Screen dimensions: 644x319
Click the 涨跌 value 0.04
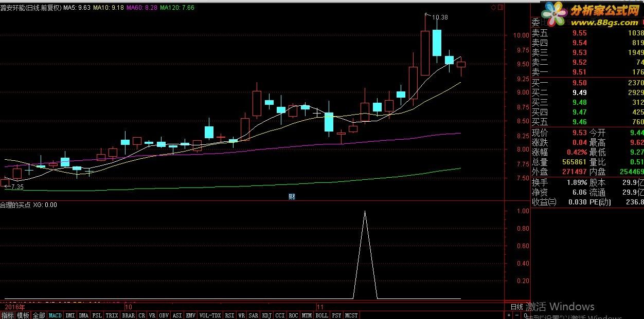(579, 142)
